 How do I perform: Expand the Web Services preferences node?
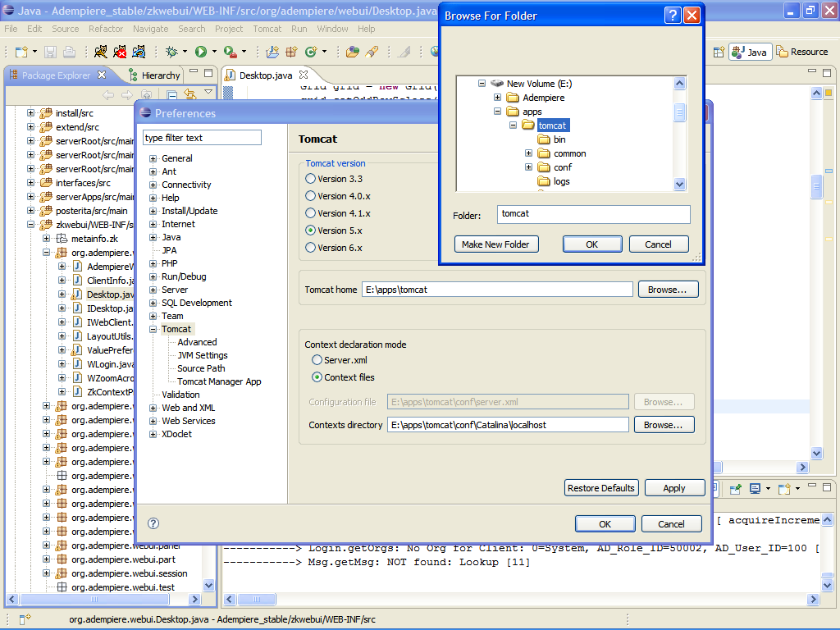[x=153, y=421]
